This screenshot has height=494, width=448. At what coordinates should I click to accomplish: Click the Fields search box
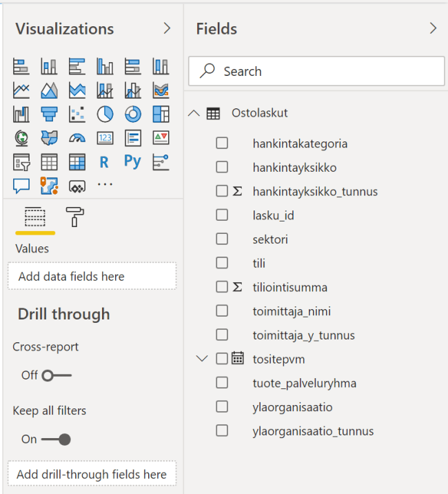[317, 71]
